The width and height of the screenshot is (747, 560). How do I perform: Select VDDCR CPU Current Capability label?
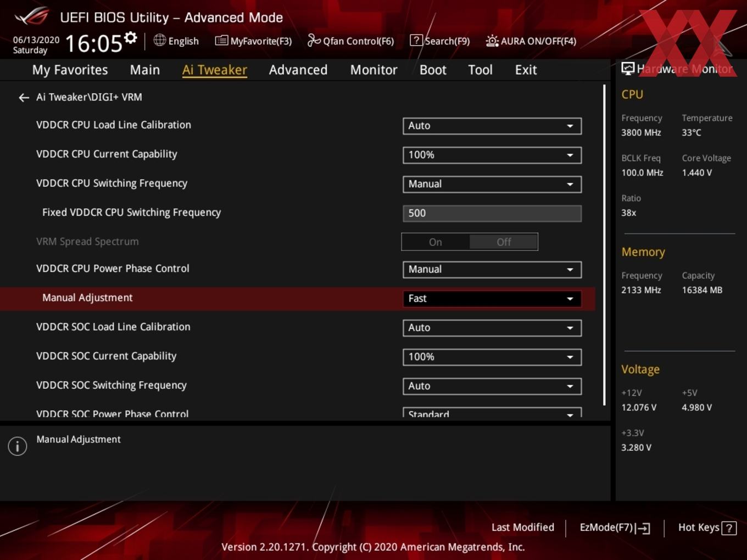pyautogui.click(x=107, y=154)
